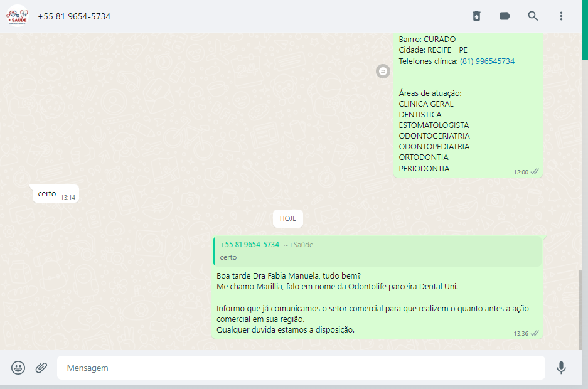Click the quoted reply 'certo' preview
Image resolution: width=588 pixels, height=389 pixels.
tap(378, 252)
